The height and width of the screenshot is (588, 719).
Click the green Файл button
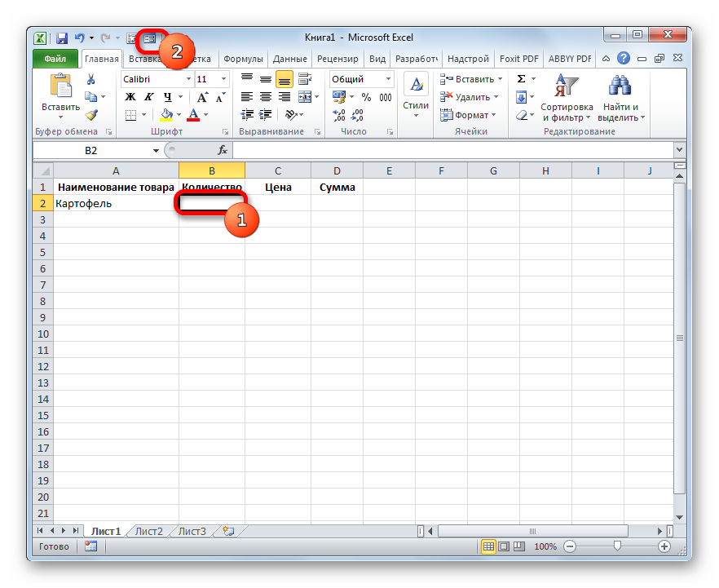pyautogui.click(x=55, y=59)
